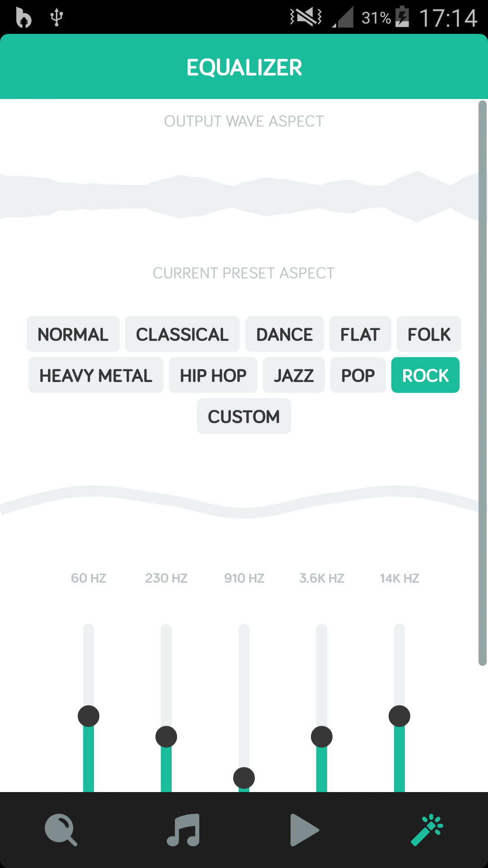The height and width of the screenshot is (868, 488).
Task: Click the 60 HZ slider handle
Action: tap(89, 716)
